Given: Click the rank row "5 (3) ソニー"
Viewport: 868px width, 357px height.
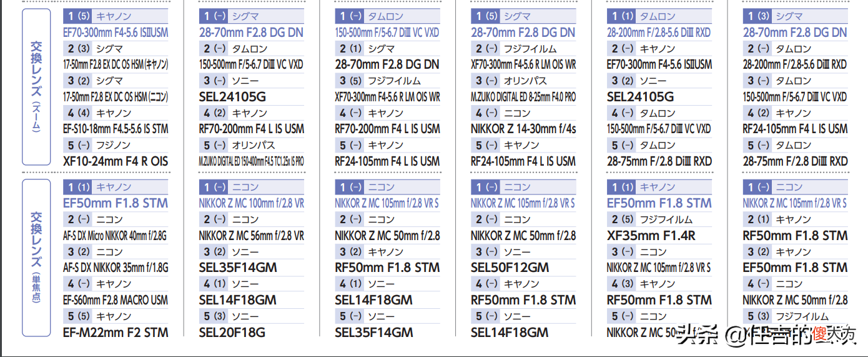Looking at the screenshot, I should click(x=252, y=316).
